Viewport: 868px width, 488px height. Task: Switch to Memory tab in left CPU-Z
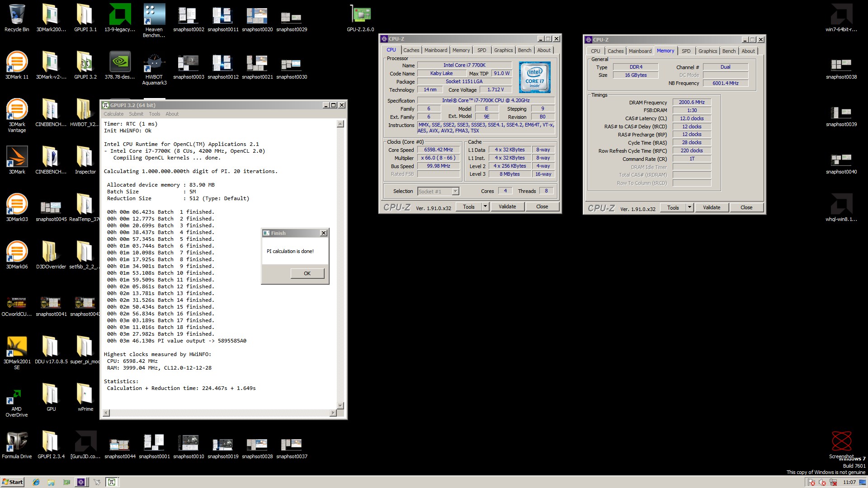(x=461, y=50)
